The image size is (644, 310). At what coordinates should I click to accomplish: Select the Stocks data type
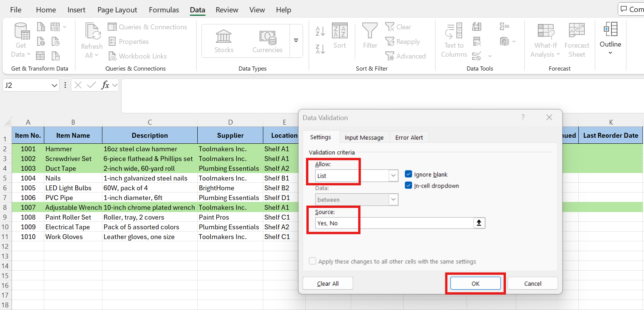point(224,41)
